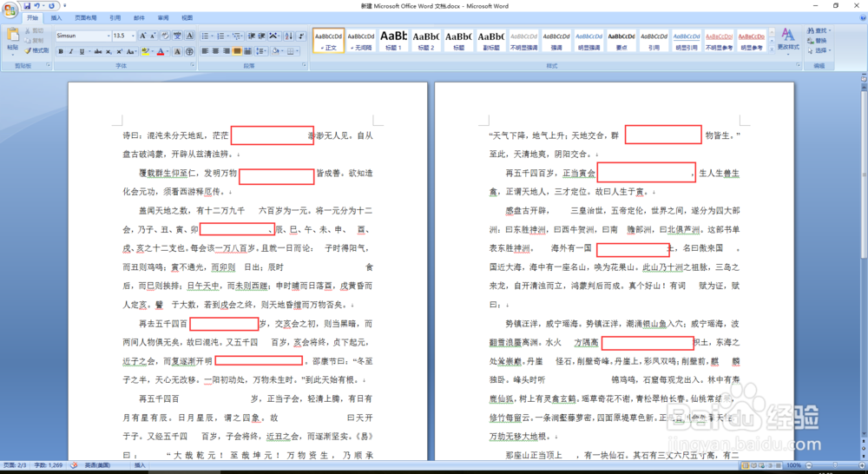
Task: Open multilevel list dropdown
Action: coord(242,36)
